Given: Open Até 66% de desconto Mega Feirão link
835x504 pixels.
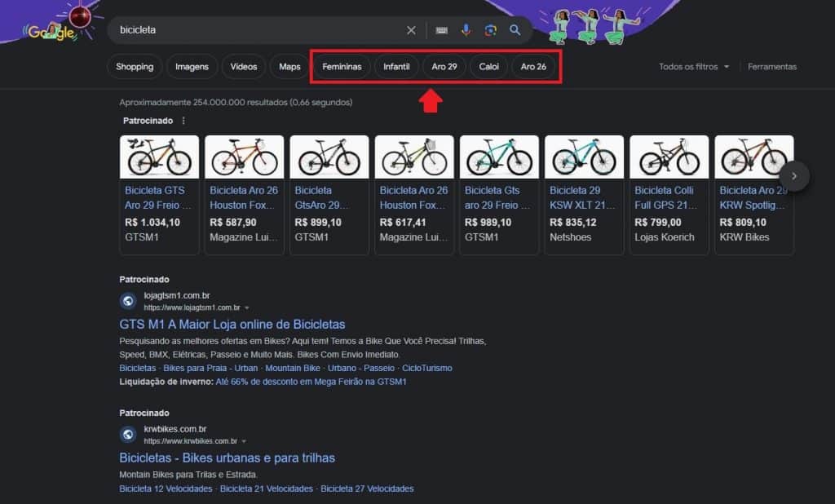Looking at the screenshot, I should coord(311,382).
